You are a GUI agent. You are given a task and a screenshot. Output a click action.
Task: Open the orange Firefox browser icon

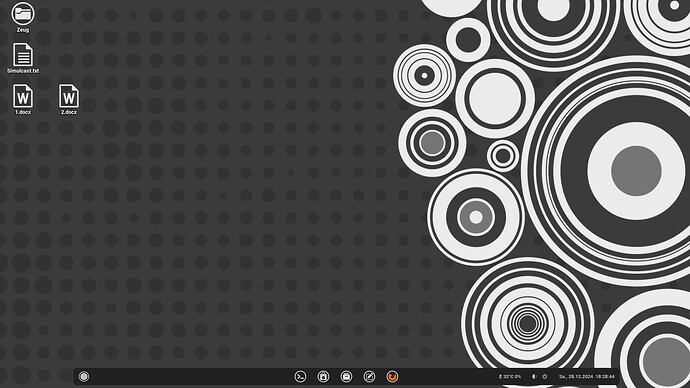392,377
